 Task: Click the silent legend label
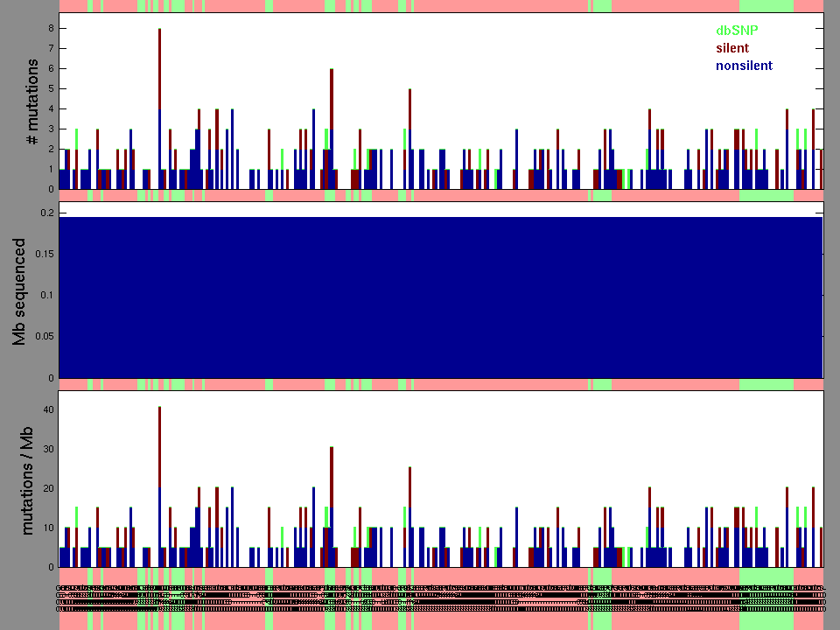(731, 48)
